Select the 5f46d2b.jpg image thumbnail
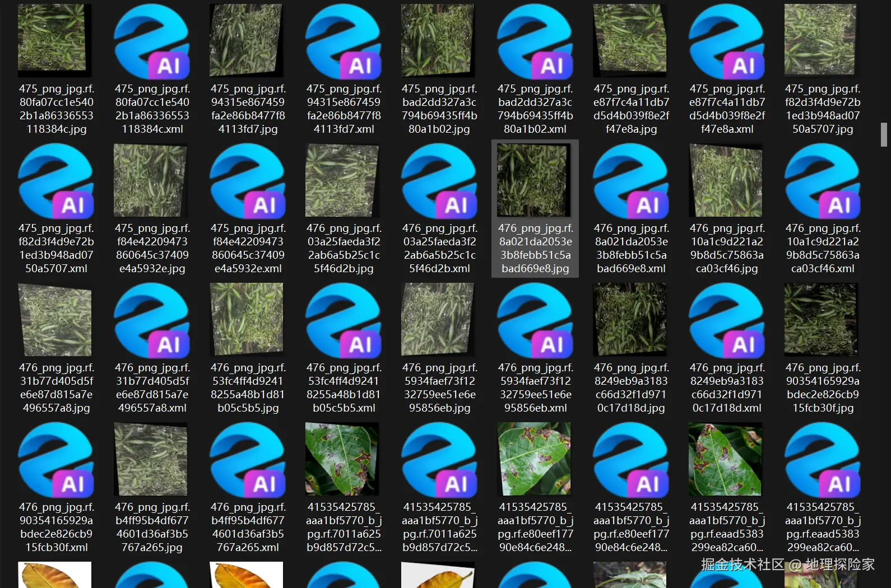This screenshot has height=588, width=891. (x=342, y=180)
